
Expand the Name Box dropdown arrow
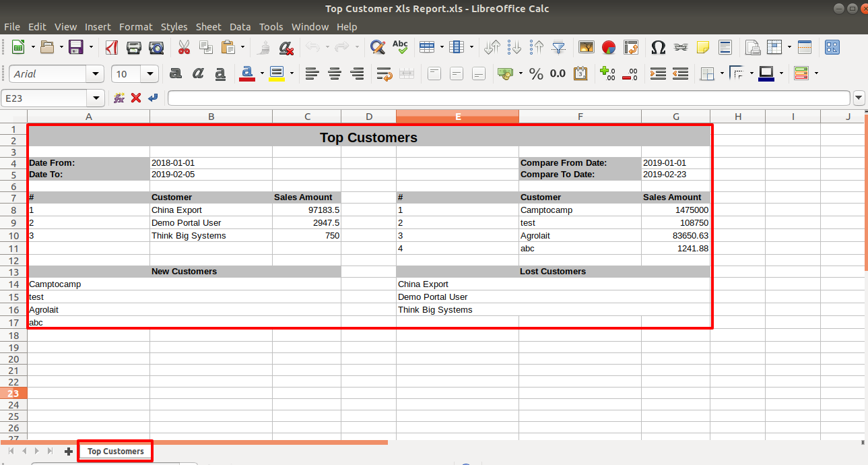(96, 98)
